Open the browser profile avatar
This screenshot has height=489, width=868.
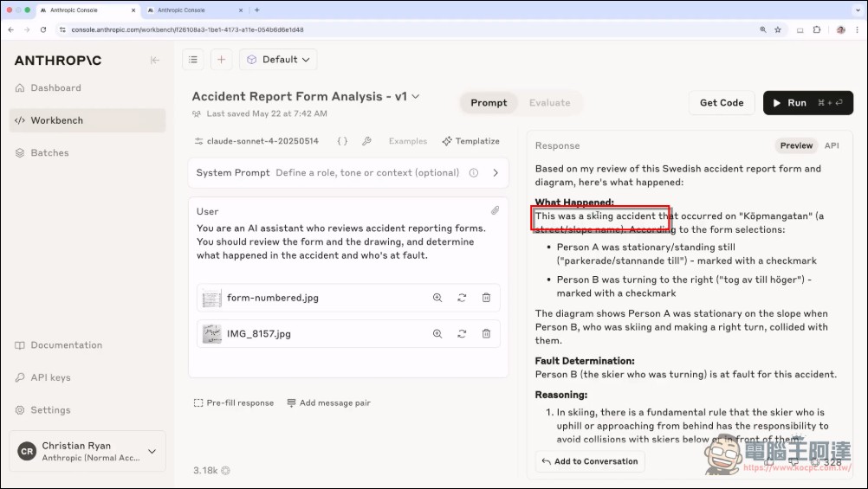click(x=841, y=30)
